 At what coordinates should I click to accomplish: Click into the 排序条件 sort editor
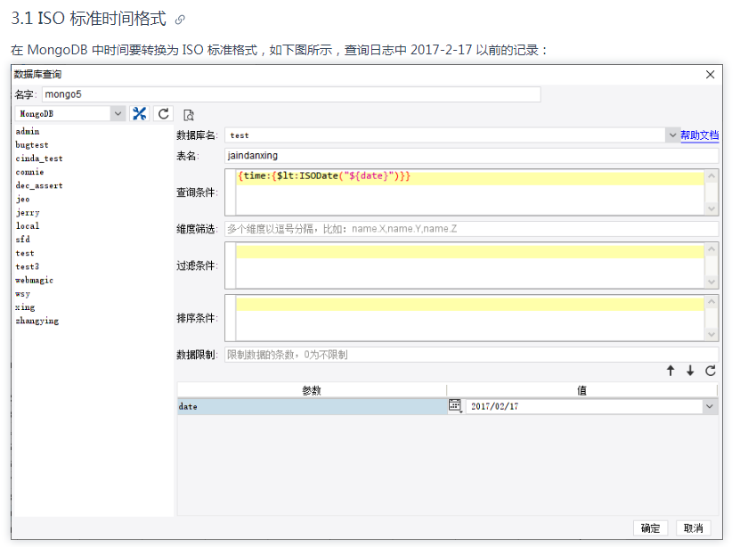(x=470, y=318)
